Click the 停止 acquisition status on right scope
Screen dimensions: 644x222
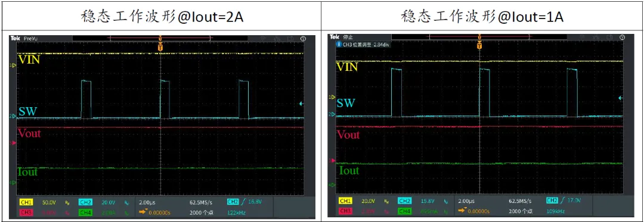348,37
